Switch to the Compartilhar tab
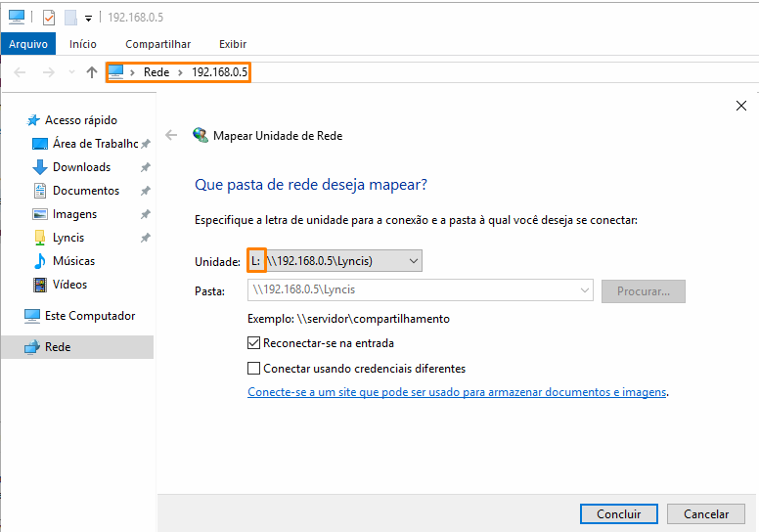Screen dimensions: 759x532 (x=157, y=44)
